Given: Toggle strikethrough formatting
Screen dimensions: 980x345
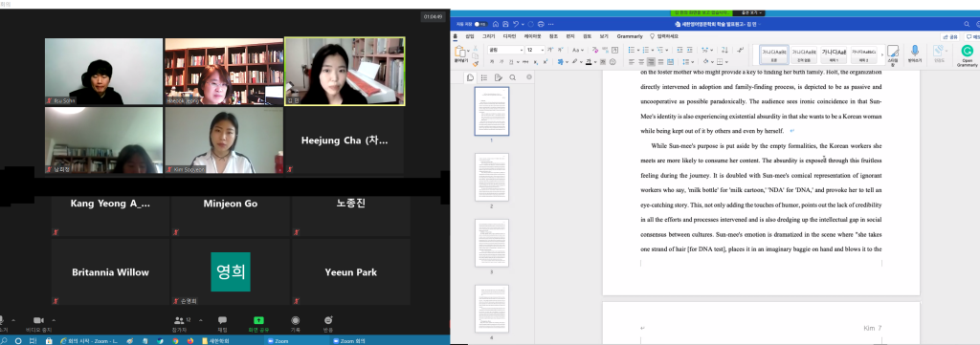Looking at the screenshot, I should coord(525,62).
